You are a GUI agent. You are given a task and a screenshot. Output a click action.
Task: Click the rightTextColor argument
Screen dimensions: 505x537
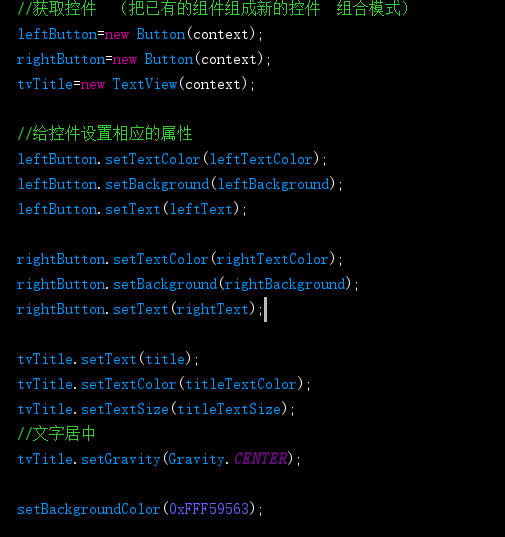273,259
